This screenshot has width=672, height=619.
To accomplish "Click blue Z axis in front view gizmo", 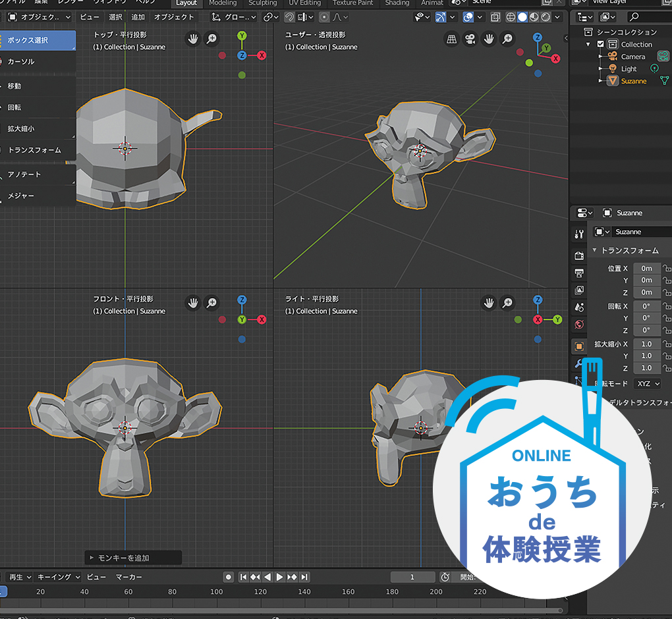I will pos(242,300).
